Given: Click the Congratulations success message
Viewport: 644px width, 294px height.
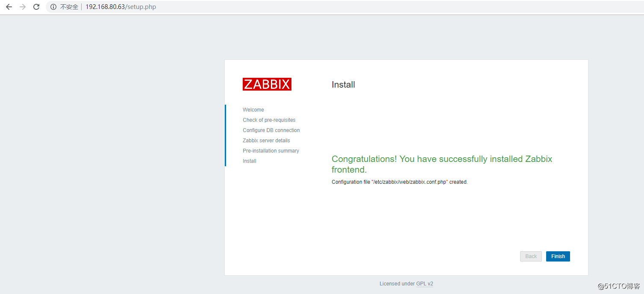Looking at the screenshot, I should tap(442, 164).
